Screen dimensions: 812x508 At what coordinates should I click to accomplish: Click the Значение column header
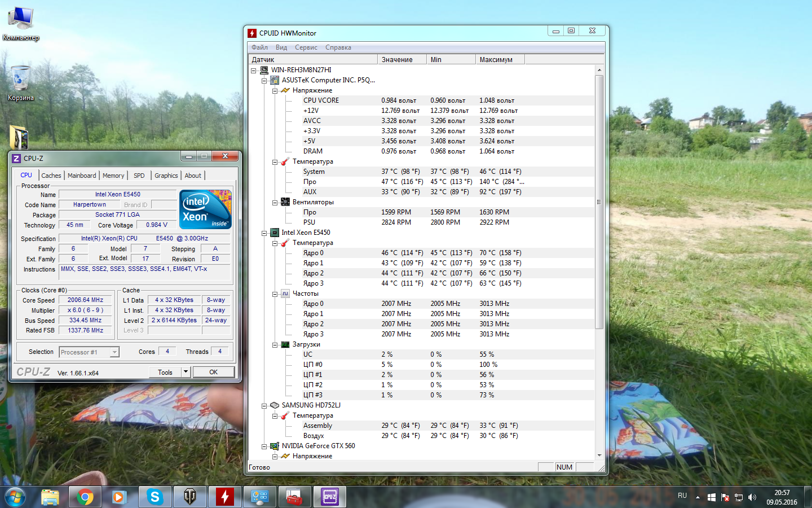(402, 59)
